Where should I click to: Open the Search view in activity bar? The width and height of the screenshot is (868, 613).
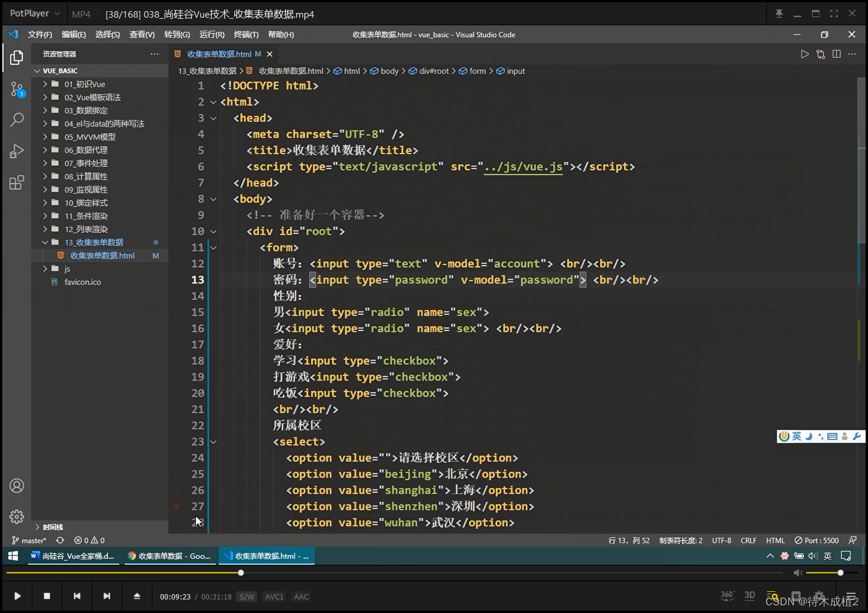16,120
